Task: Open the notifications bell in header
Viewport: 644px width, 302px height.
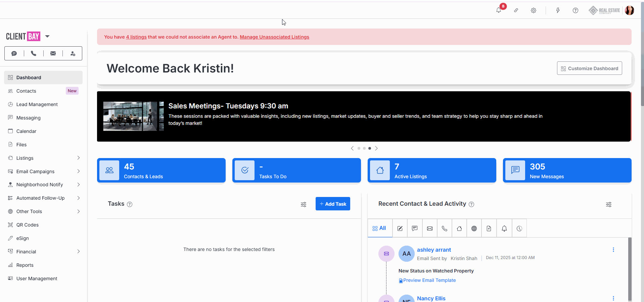Action: (499, 10)
